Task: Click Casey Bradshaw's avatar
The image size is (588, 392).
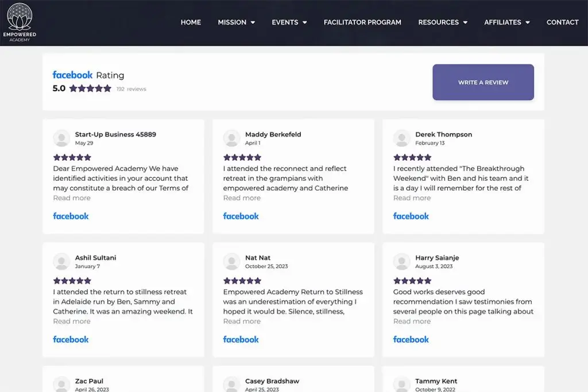Action: (x=232, y=384)
